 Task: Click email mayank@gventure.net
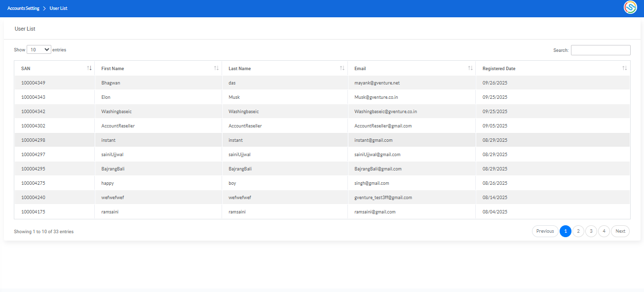coord(377,83)
